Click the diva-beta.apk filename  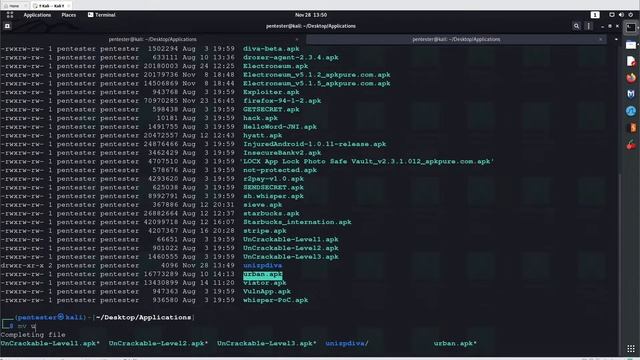[x=271, y=49]
